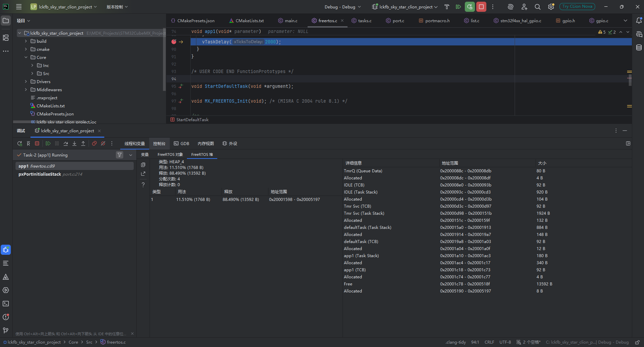Expand the Middlewares folder
This screenshot has height=347, width=644.
click(26, 90)
